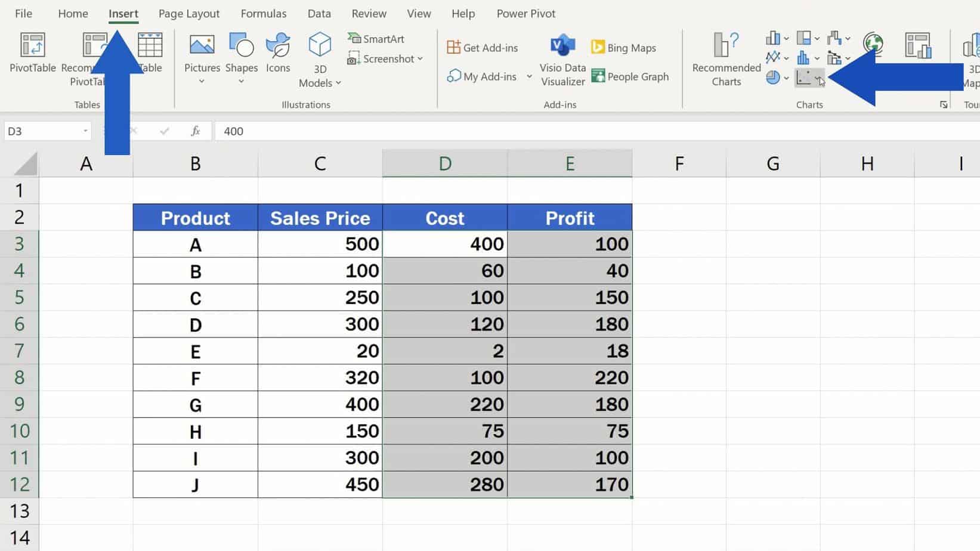Viewport: 980px width, 551px height.
Task: Expand the My Add-ins dropdown
Action: pos(529,76)
